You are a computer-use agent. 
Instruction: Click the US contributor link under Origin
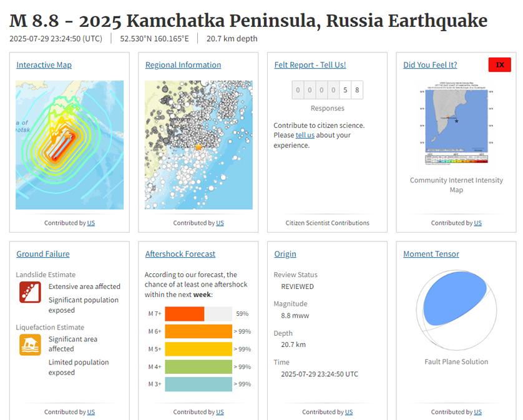click(348, 412)
